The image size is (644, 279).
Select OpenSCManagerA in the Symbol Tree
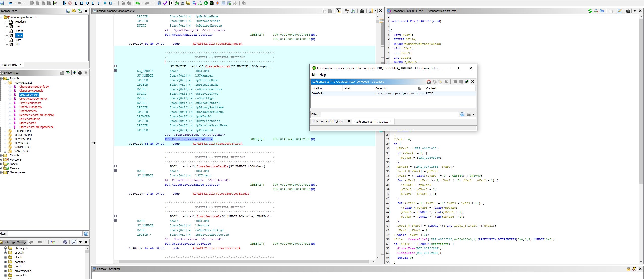31,107
